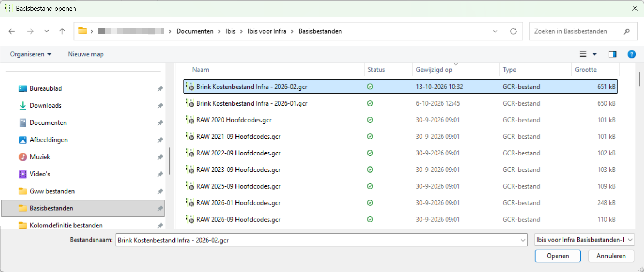Refresh the Basisbestanden folder view
This screenshot has width=644, height=272.
[x=513, y=31]
